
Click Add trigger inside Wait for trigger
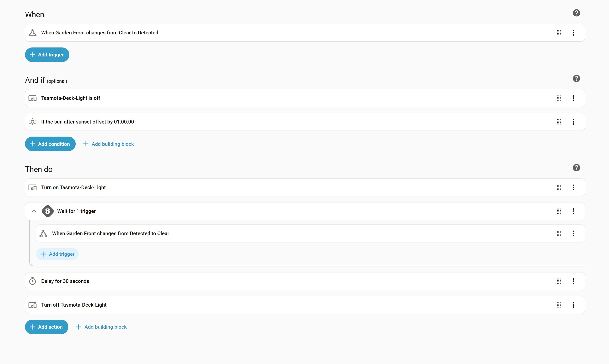click(x=57, y=254)
